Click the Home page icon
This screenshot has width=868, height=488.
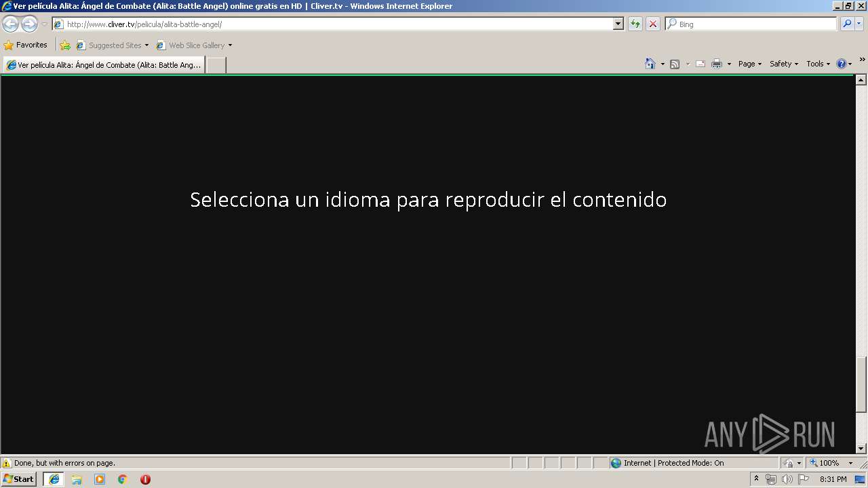tap(650, 64)
